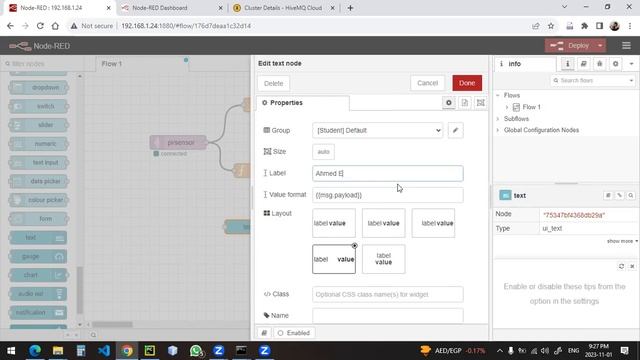640x360 pixels.
Task: Open the help book sidebar icon
Action: [584, 64]
